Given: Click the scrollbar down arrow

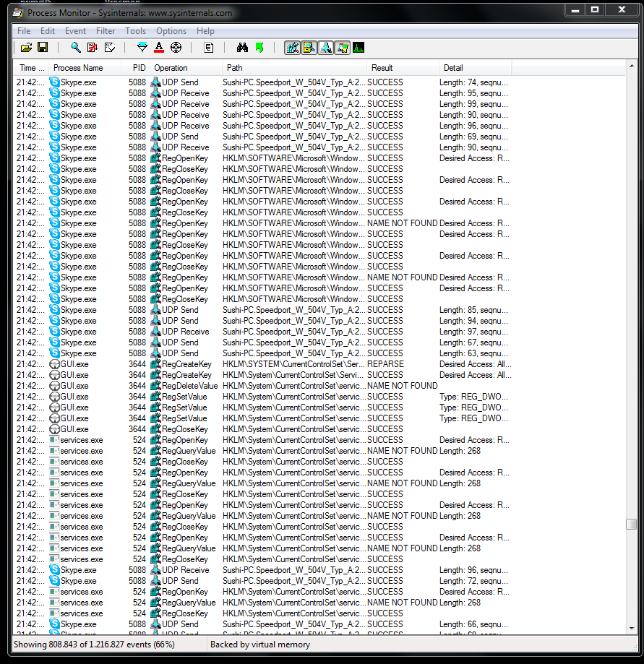Looking at the screenshot, I should [631, 629].
